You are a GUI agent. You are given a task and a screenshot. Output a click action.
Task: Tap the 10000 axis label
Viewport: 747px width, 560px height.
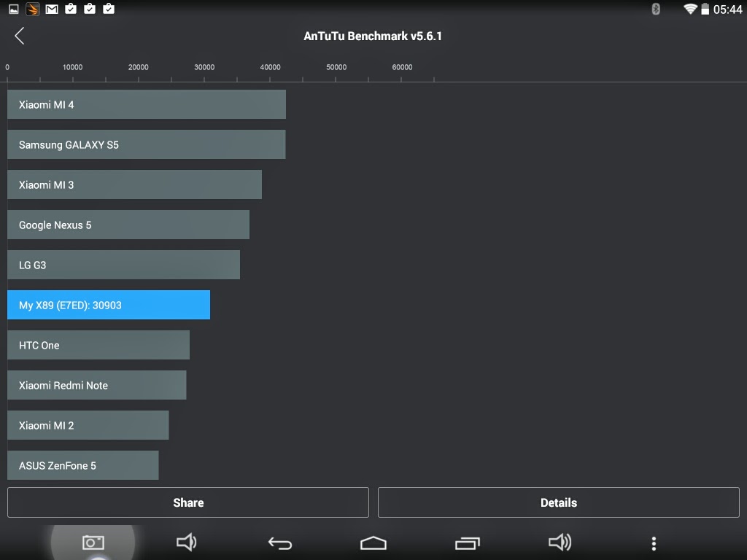72,67
